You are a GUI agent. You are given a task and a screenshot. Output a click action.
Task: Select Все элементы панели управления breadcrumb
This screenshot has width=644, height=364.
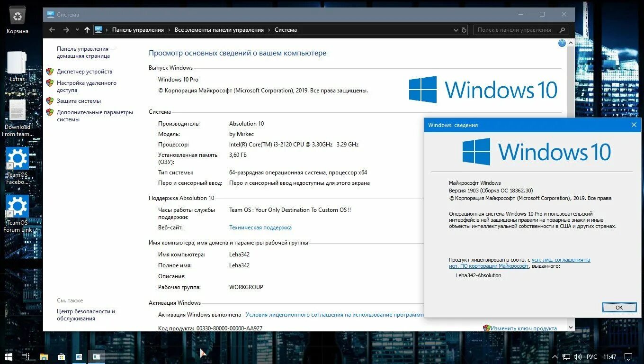coord(219,30)
